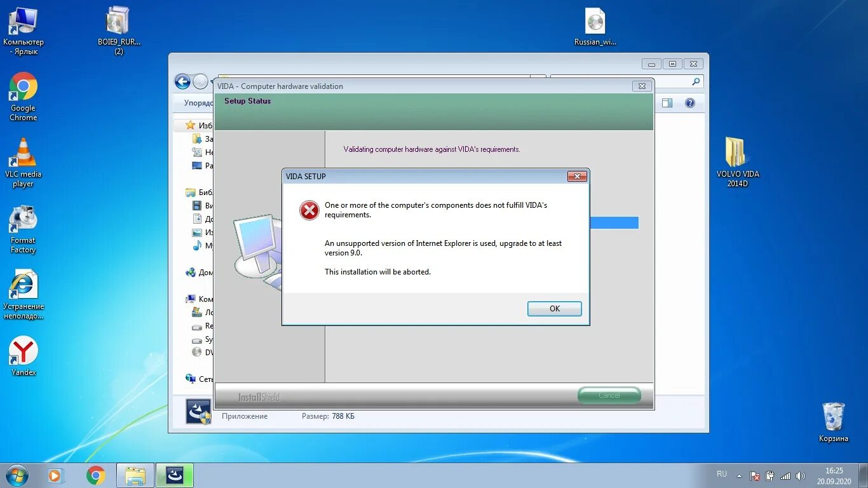This screenshot has height=488, width=868.
Task: Show hidden tray icons with the arrow
Action: click(x=739, y=475)
